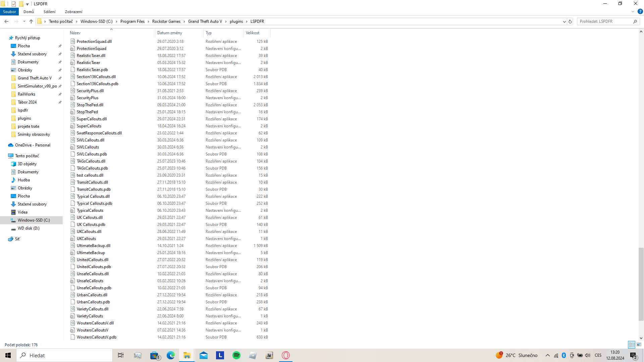Expand the ribbon with the chevron
The width and height of the screenshot is (644, 362).
(x=633, y=11)
